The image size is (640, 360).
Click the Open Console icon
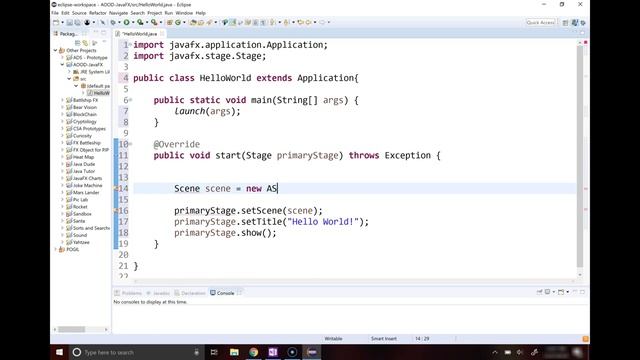coord(561,292)
